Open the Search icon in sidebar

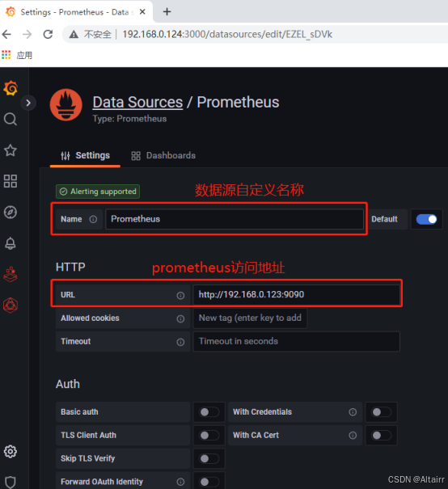[x=11, y=119]
